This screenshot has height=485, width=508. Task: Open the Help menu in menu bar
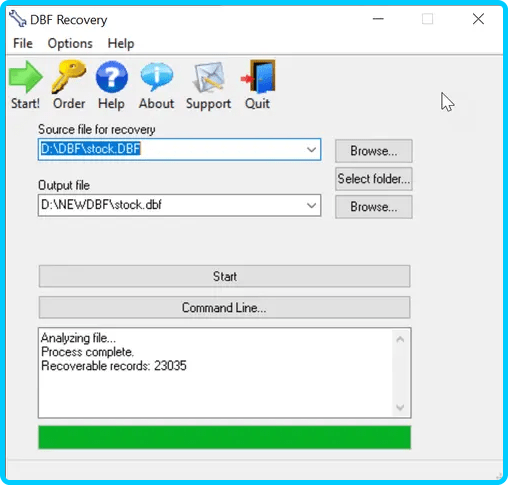(x=121, y=43)
